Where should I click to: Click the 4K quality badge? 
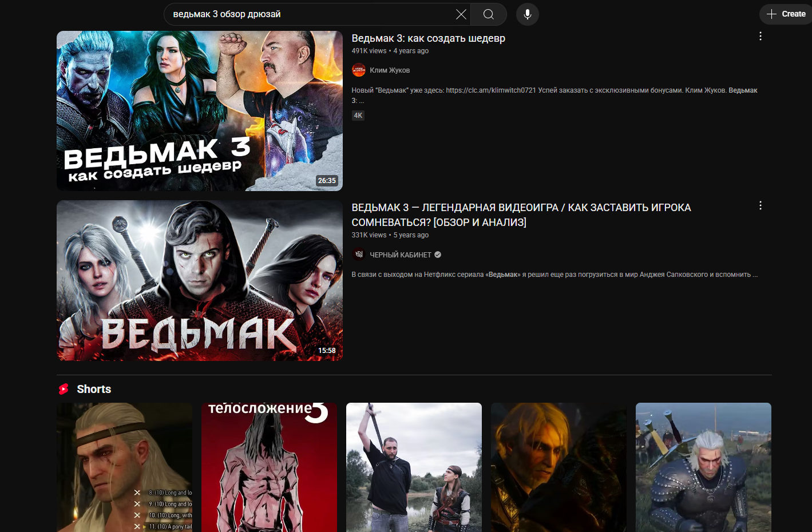[x=358, y=116]
